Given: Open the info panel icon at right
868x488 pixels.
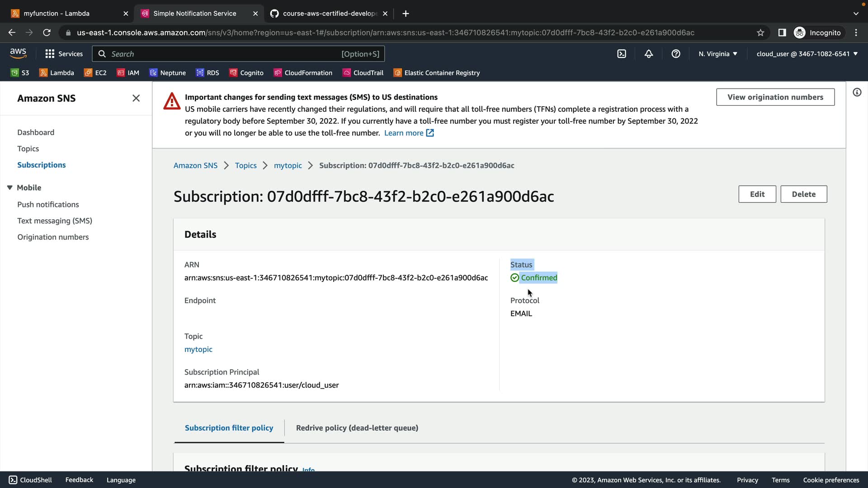Looking at the screenshot, I should pos(857,93).
